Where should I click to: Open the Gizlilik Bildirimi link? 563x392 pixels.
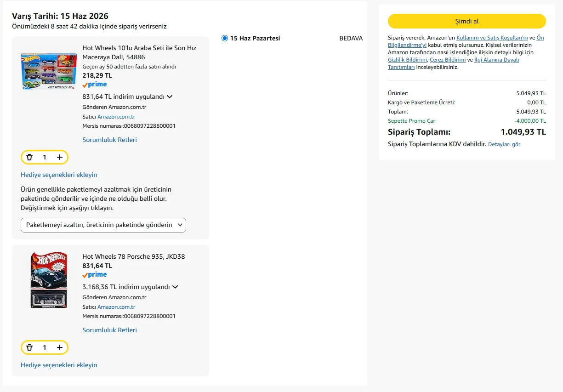coord(408,60)
